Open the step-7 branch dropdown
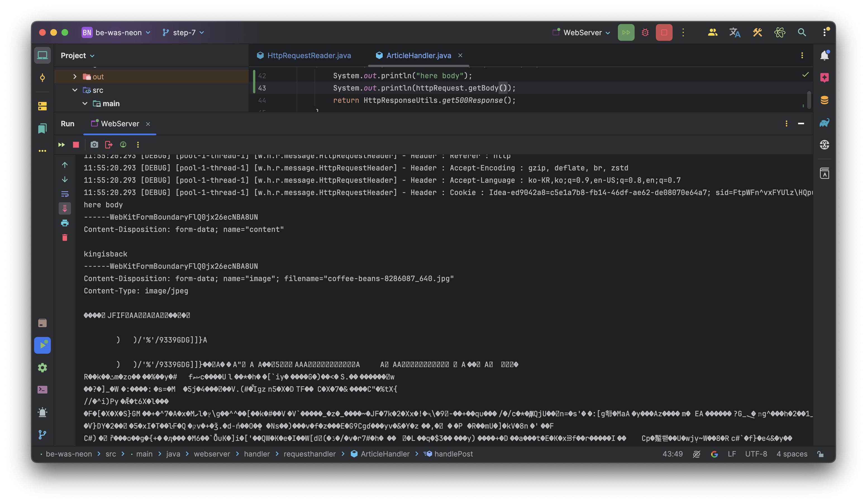The width and height of the screenshot is (867, 504). [x=184, y=32]
